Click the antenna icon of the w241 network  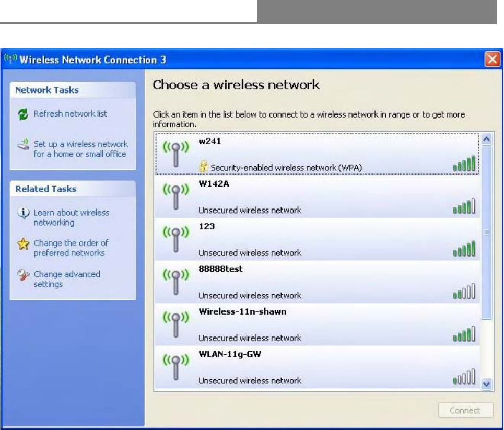pos(176,154)
